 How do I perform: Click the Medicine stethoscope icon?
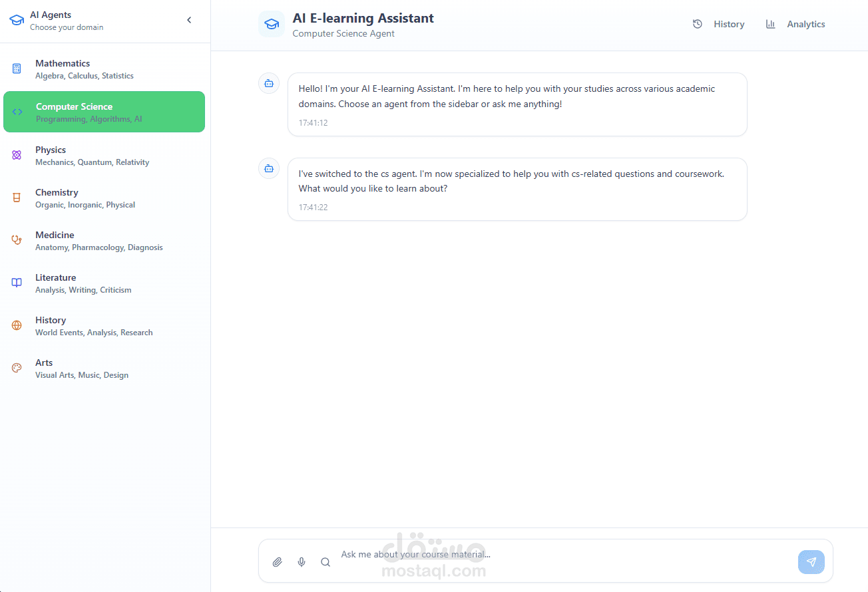pyautogui.click(x=16, y=239)
